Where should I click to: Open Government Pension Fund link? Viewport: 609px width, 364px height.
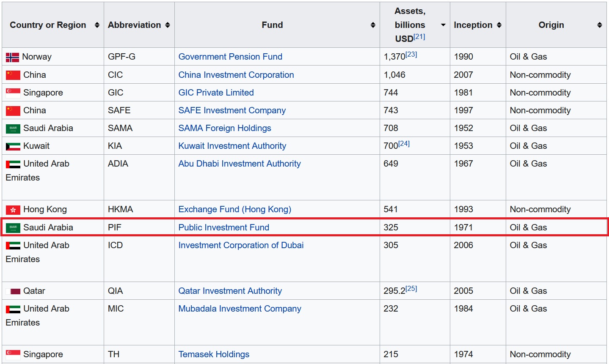pos(230,57)
